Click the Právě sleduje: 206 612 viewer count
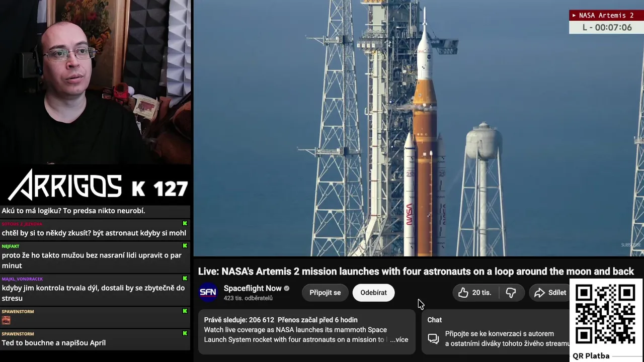This screenshot has width=644, height=362. 239,320
